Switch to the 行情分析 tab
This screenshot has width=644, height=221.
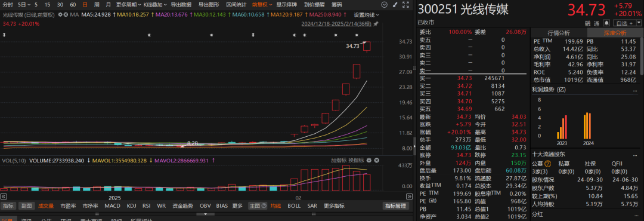(559, 33)
